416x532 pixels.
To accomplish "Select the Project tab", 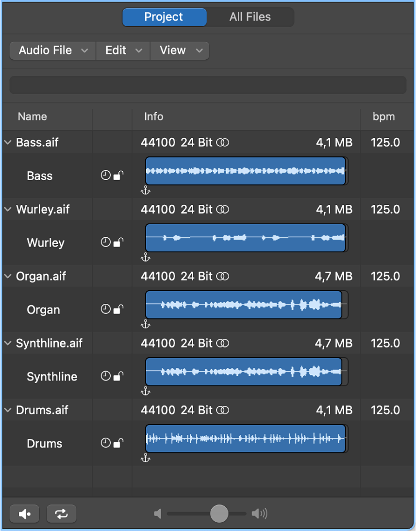I will point(164,17).
